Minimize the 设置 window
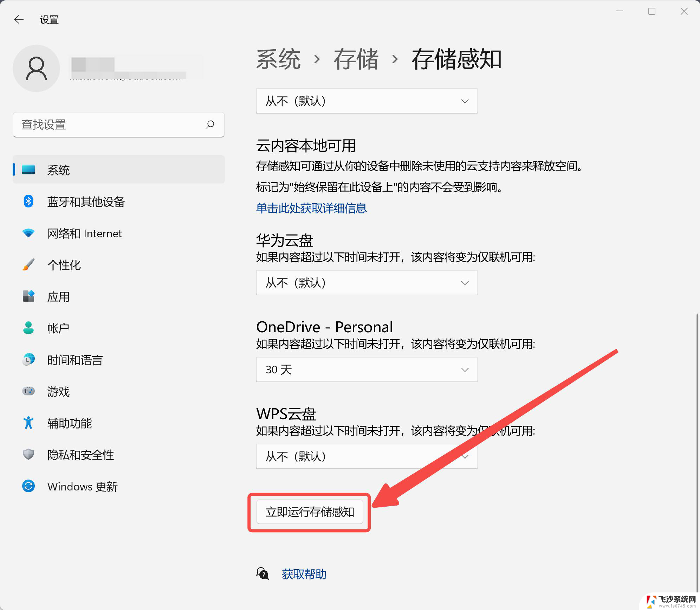This screenshot has height=610, width=700. (620, 11)
